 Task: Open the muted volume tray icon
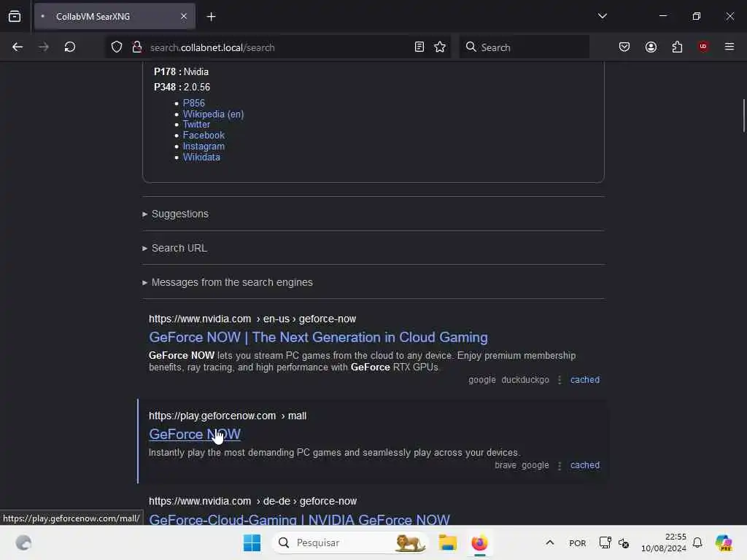pos(624,542)
